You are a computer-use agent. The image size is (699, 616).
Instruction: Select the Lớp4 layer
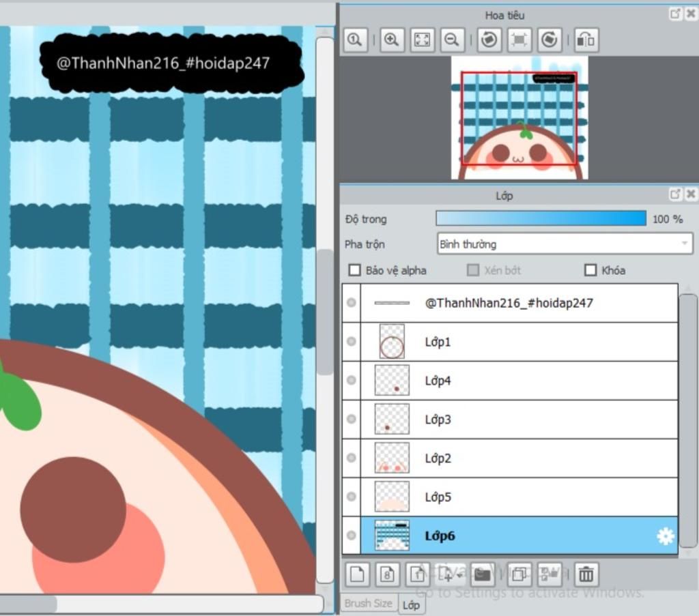tap(519, 381)
